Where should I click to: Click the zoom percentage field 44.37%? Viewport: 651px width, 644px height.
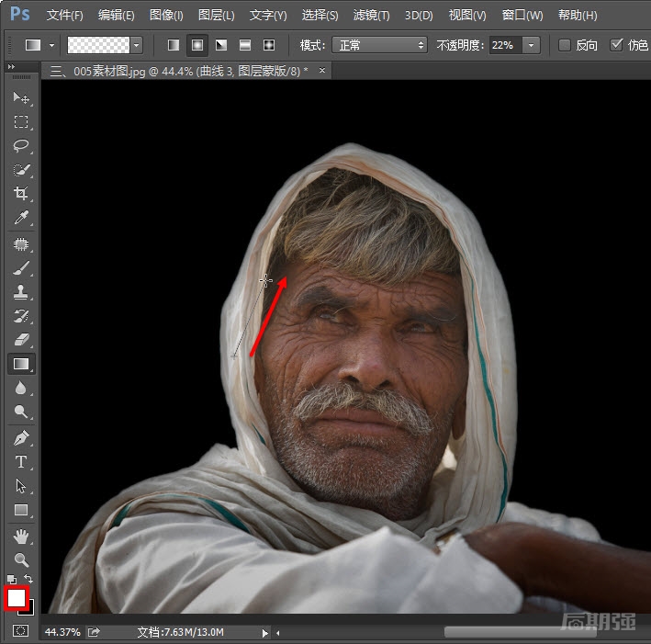[62, 632]
